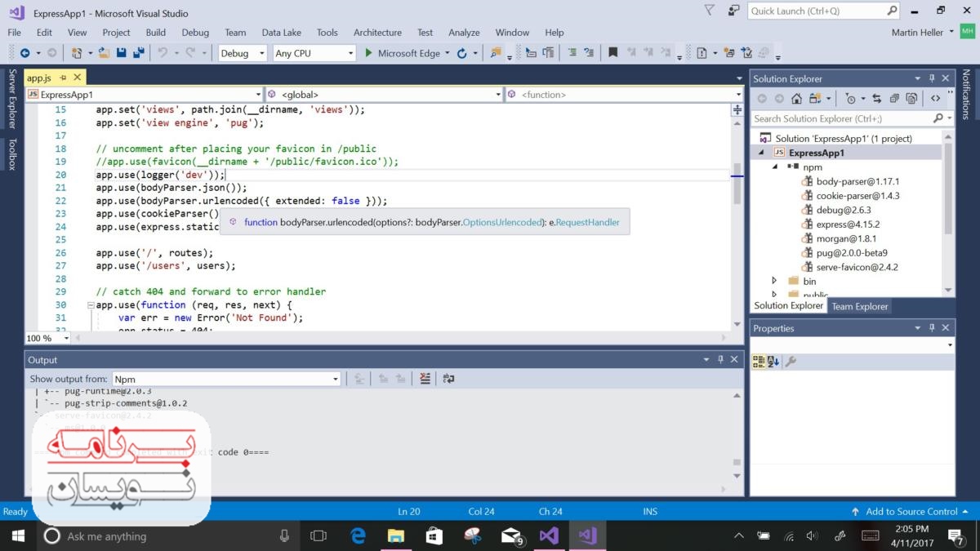Open the Microsoft Edge browser dropdown arrow
This screenshot has width=980, height=551.
pyautogui.click(x=447, y=53)
